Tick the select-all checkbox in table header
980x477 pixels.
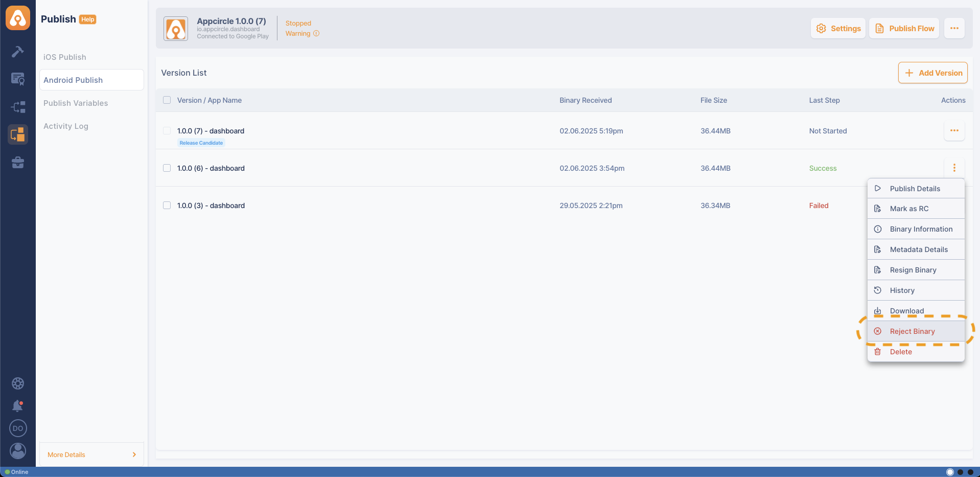point(167,100)
